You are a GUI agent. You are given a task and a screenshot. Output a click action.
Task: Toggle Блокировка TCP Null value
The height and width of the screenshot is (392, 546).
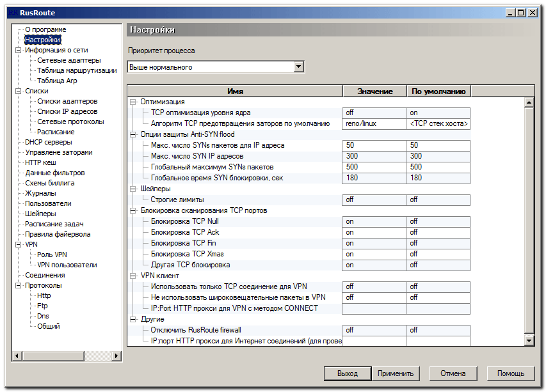click(x=374, y=221)
